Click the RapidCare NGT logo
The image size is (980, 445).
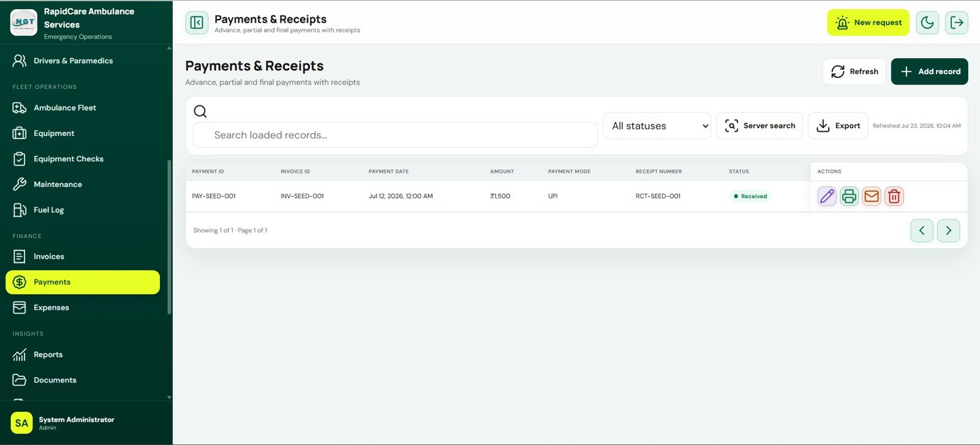pyautogui.click(x=24, y=23)
